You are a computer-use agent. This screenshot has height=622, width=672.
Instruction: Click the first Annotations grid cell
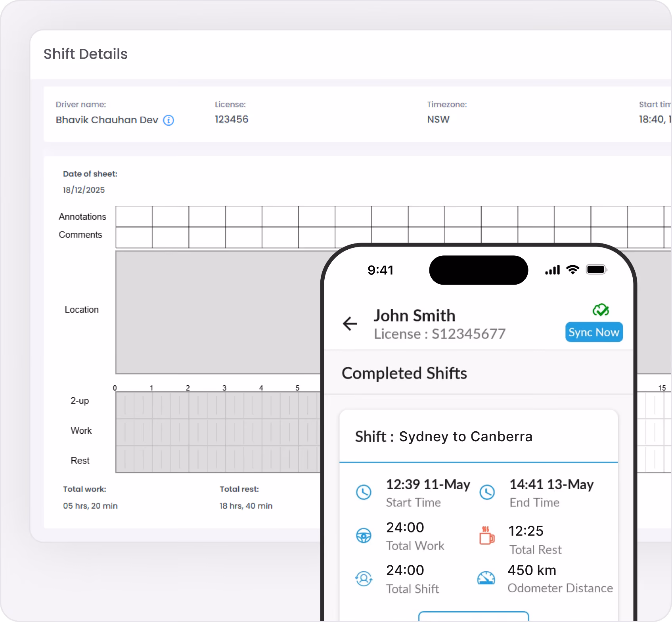tap(134, 216)
